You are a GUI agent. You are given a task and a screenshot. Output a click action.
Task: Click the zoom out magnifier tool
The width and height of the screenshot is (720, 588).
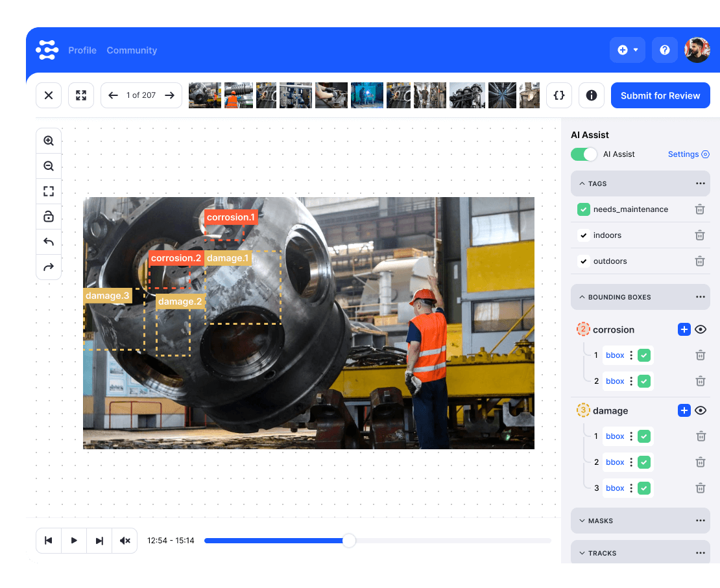coord(49,166)
